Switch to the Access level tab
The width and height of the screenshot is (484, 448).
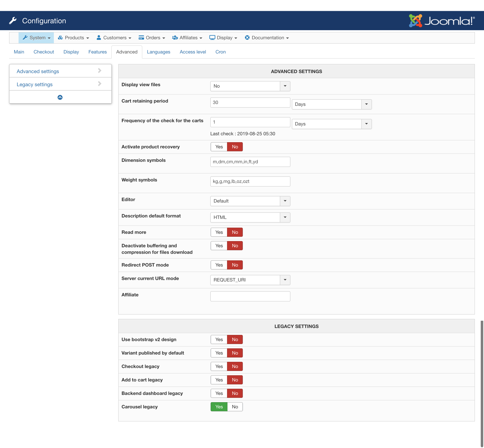pyautogui.click(x=193, y=52)
